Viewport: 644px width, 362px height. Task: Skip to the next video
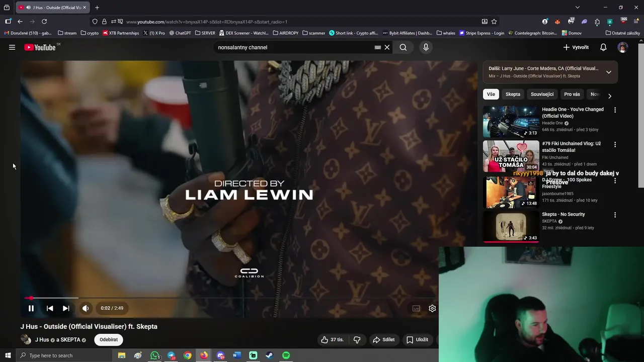tap(66, 308)
